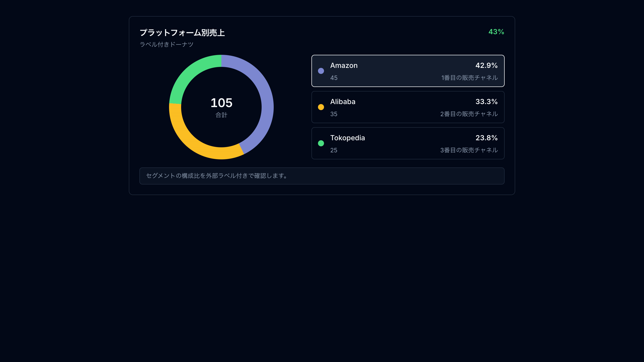Click the ラベル付きドーナツ subtitle
This screenshot has width=644, height=362.
167,44
